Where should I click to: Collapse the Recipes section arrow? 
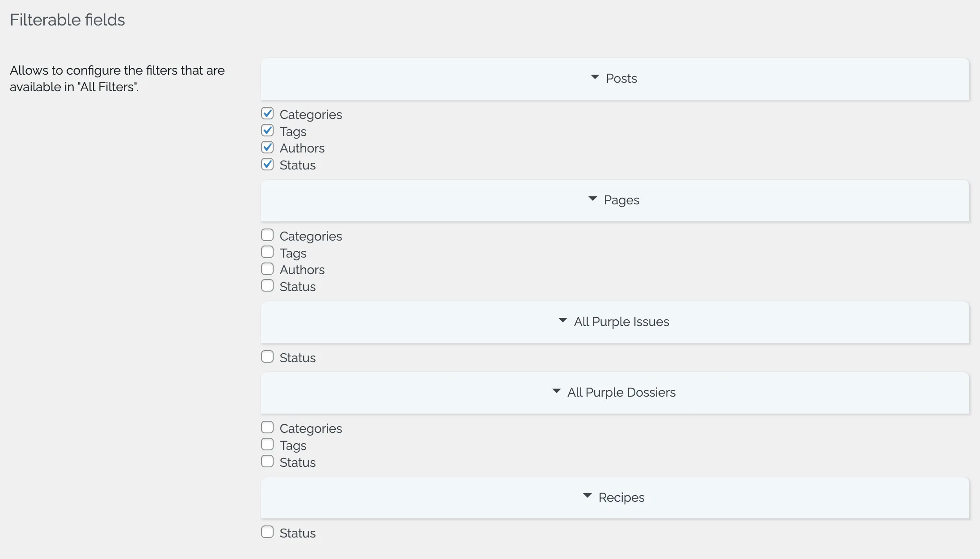tap(587, 496)
